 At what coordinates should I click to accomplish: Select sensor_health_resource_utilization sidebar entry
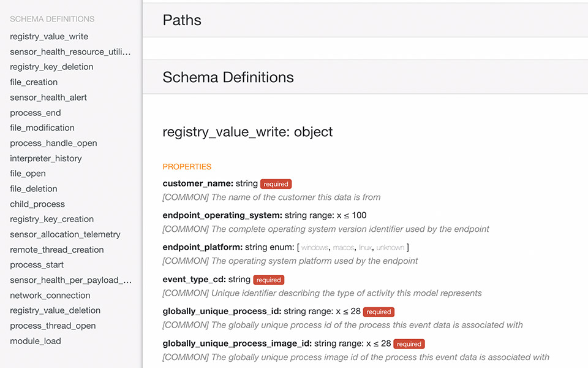[70, 52]
